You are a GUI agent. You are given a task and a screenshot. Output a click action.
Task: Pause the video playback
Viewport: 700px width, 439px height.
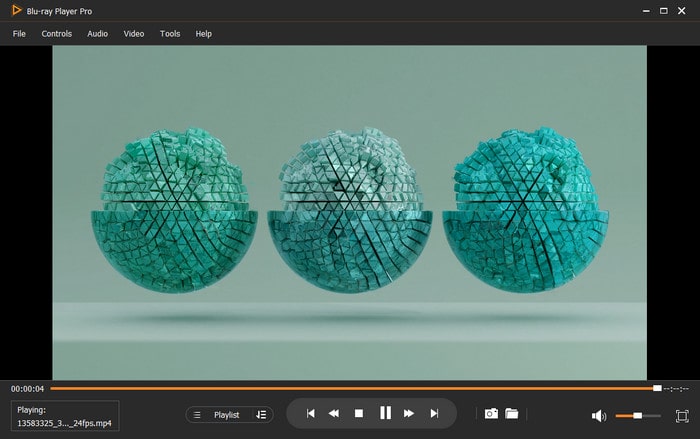(x=385, y=413)
